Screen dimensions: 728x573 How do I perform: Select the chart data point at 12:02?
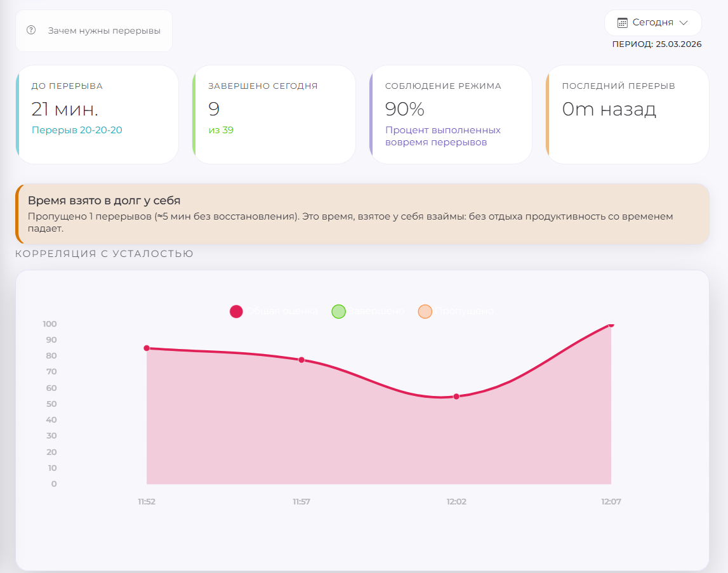tap(456, 397)
